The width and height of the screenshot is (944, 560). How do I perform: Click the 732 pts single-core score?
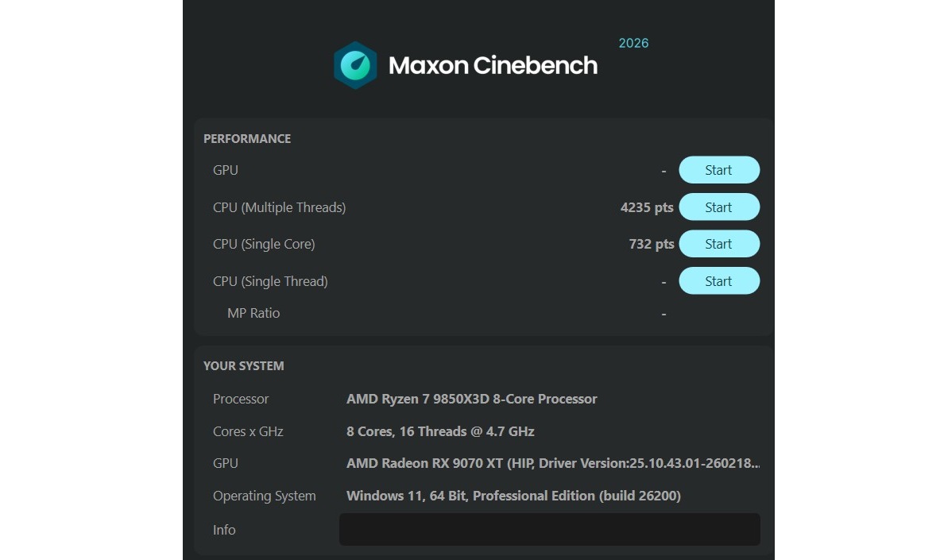point(651,244)
